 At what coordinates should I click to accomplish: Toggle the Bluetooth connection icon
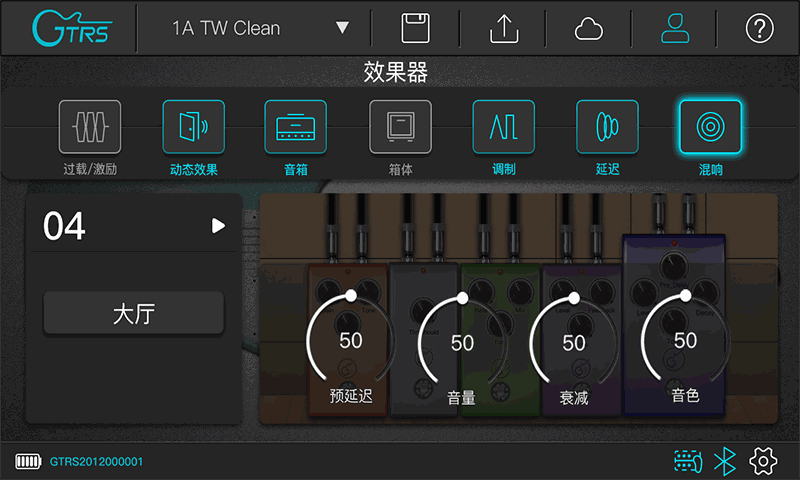725,461
